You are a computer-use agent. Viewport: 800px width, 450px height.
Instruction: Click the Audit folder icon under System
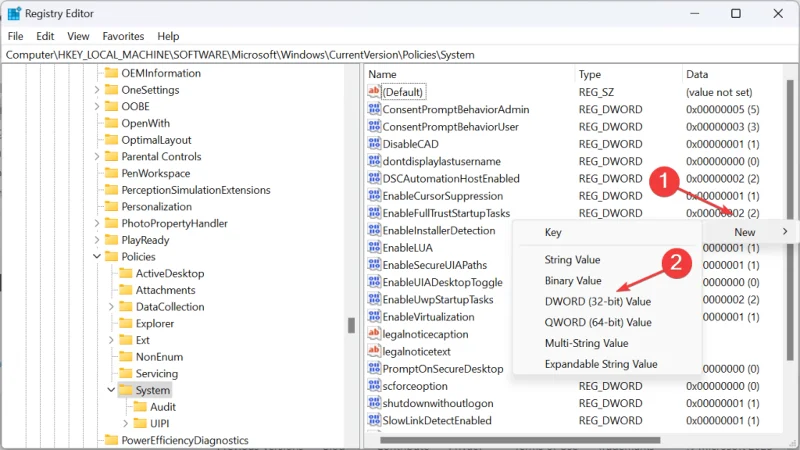(x=139, y=407)
